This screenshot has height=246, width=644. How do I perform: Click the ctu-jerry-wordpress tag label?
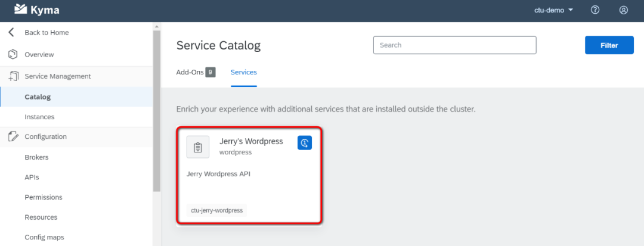click(x=216, y=210)
